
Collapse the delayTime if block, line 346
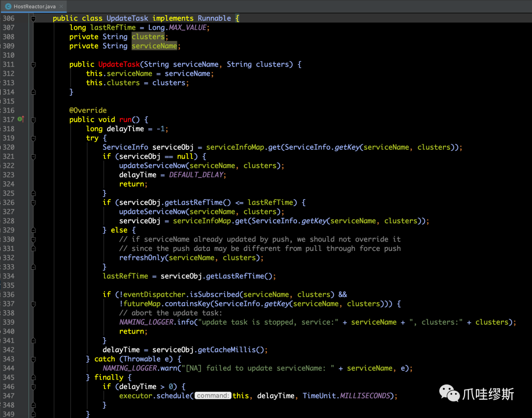tap(33, 387)
